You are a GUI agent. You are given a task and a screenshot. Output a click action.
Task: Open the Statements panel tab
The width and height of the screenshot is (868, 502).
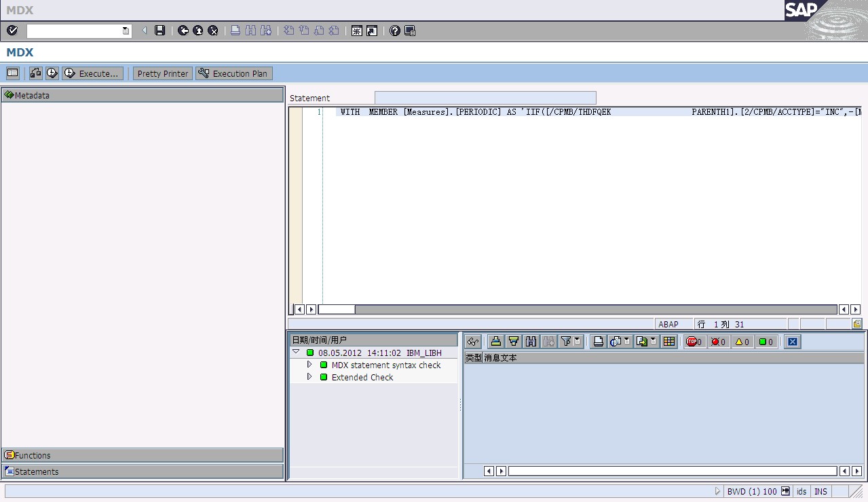(143, 471)
